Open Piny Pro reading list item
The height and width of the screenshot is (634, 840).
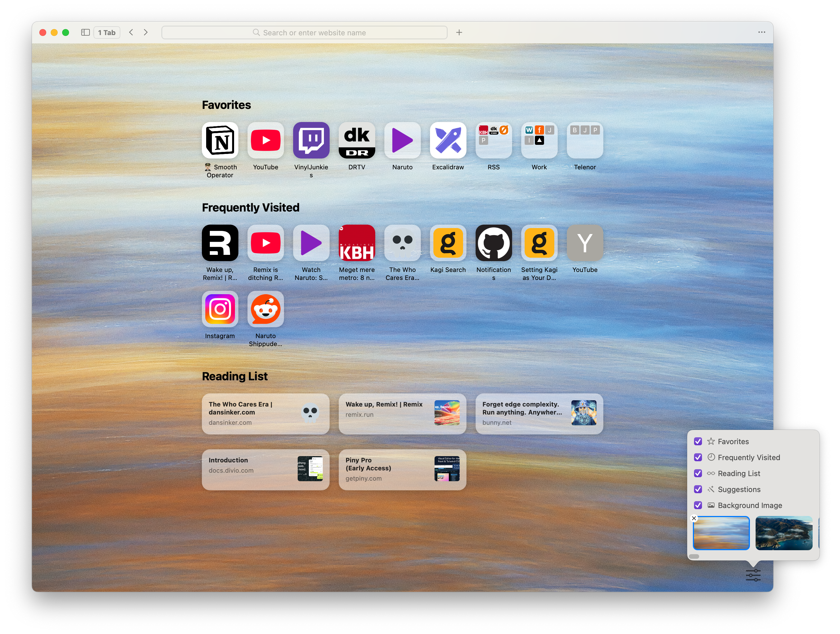coord(402,470)
